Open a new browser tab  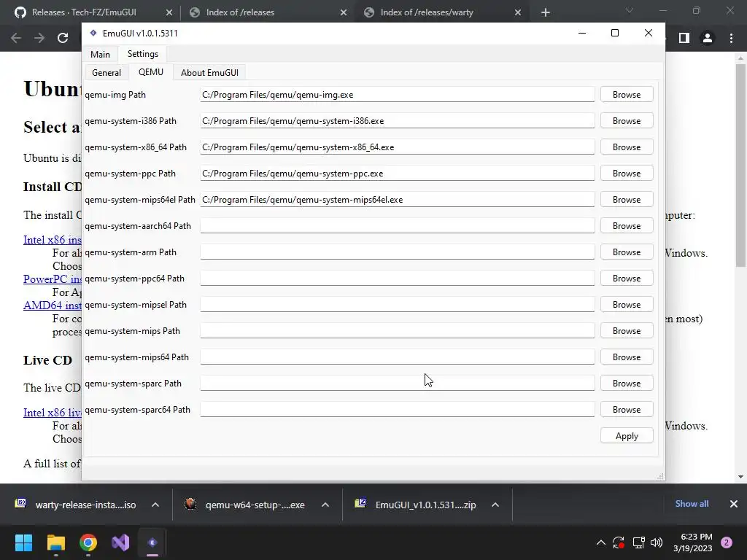pyautogui.click(x=546, y=12)
